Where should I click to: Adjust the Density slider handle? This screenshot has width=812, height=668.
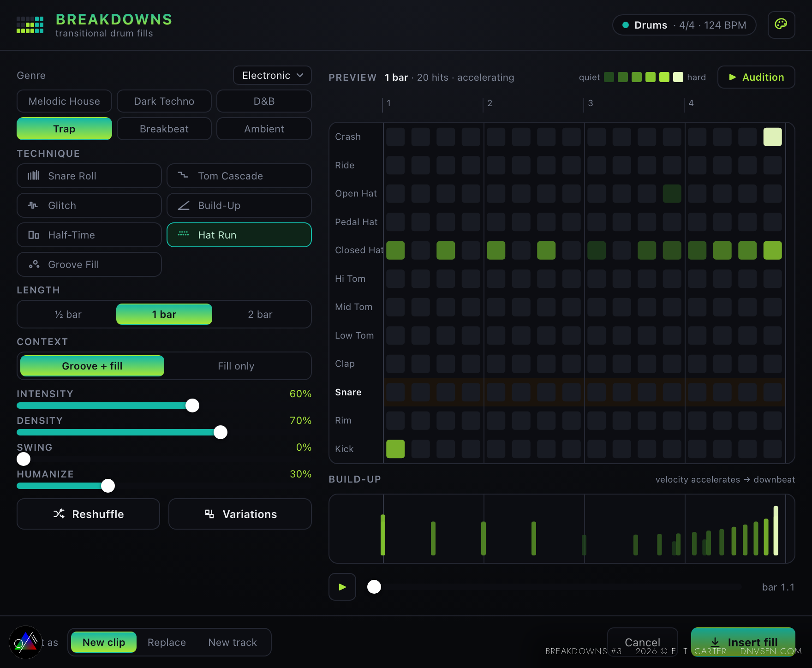(x=221, y=432)
